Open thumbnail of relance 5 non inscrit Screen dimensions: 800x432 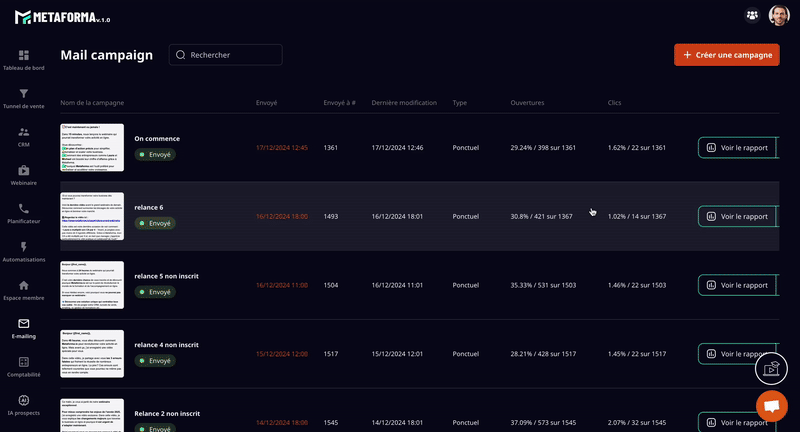(92, 284)
